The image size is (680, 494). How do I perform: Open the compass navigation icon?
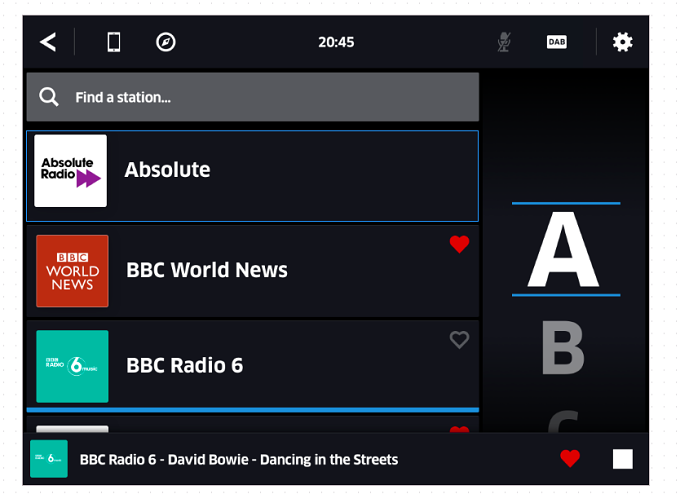pyautogui.click(x=166, y=42)
